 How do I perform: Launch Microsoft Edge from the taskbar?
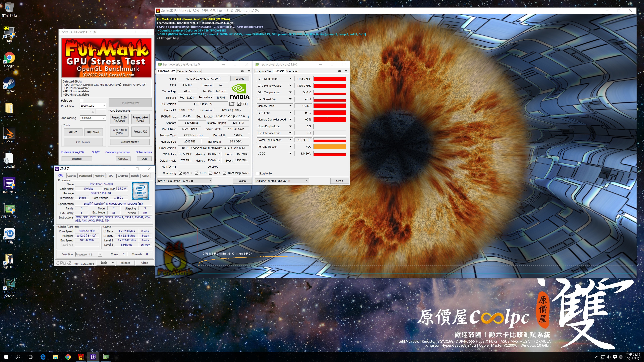43,357
